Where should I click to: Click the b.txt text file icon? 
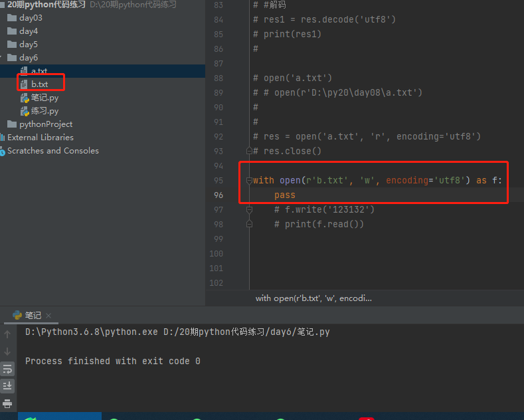(24, 84)
